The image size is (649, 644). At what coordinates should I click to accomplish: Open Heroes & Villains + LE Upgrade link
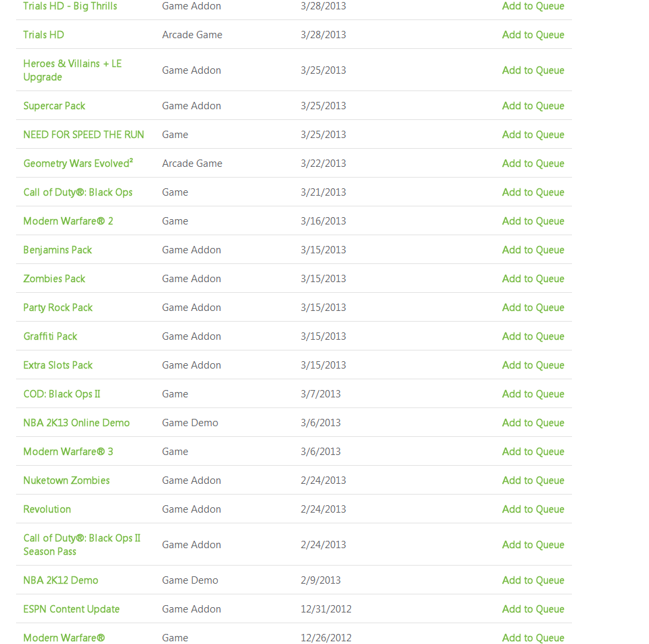(x=72, y=70)
